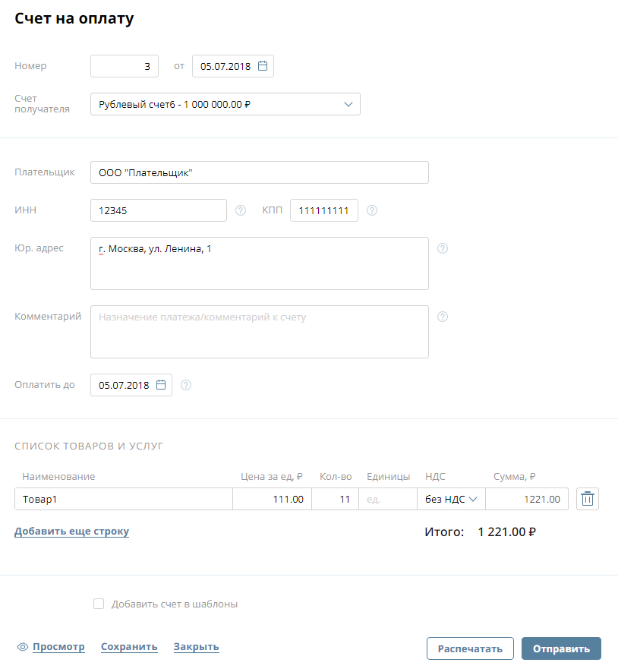Click the Закрыть link
The image size is (618, 672).
(x=196, y=647)
